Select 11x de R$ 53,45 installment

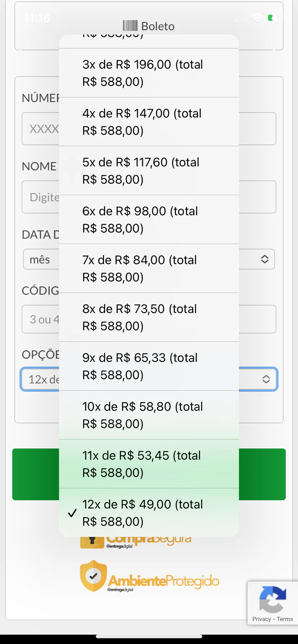pos(149,464)
